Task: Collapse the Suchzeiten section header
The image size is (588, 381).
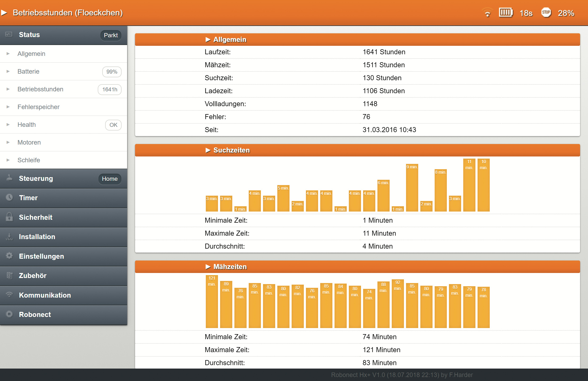Action: tap(231, 150)
